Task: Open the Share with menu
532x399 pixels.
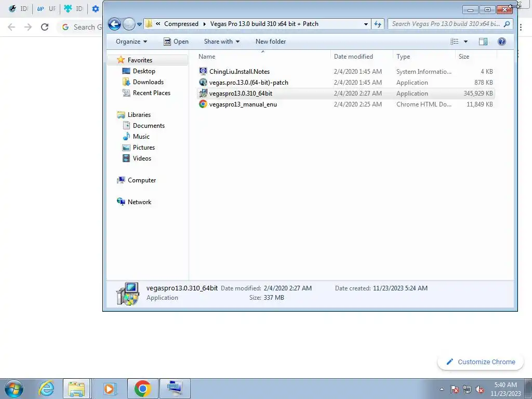Action: pos(221,42)
